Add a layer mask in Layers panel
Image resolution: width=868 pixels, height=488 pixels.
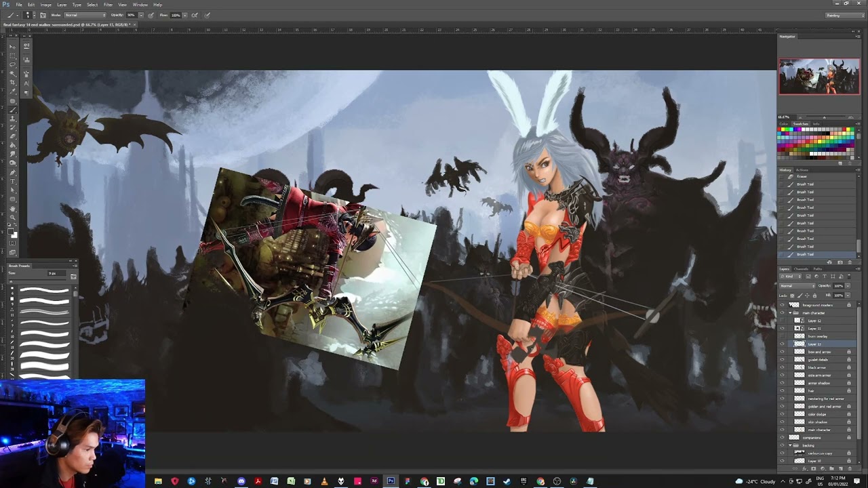click(814, 468)
